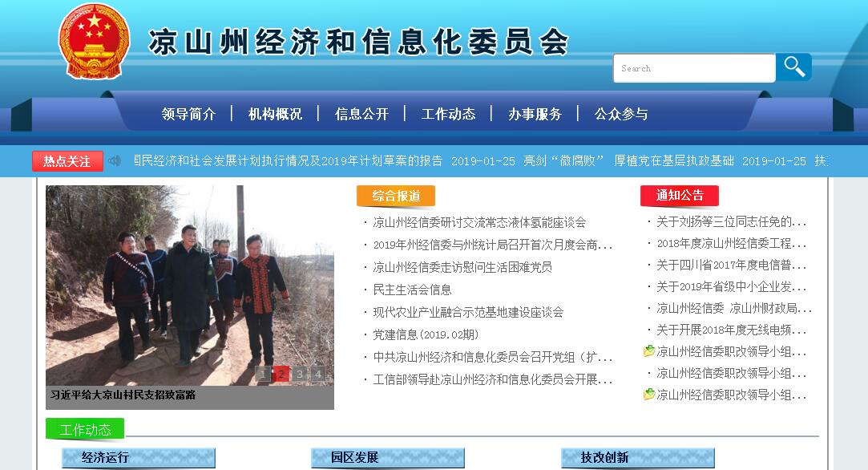The width and height of the screenshot is (868, 470).
Task: Focus the Search input field
Action: [x=694, y=68]
